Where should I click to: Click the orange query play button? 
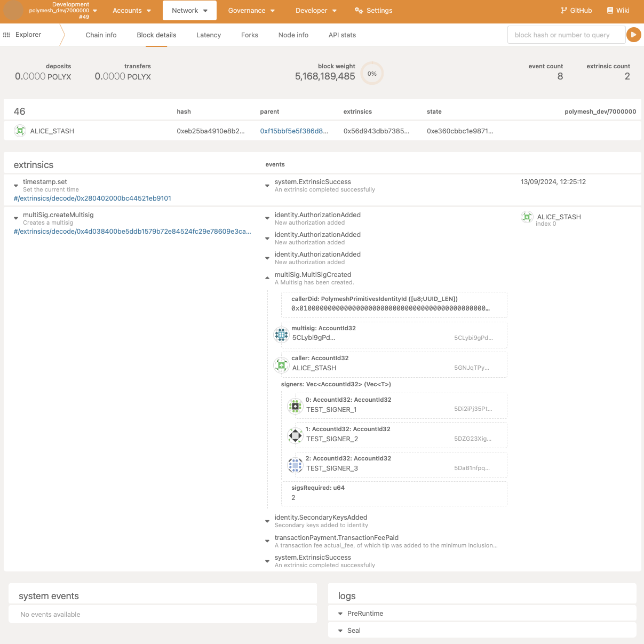(633, 35)
